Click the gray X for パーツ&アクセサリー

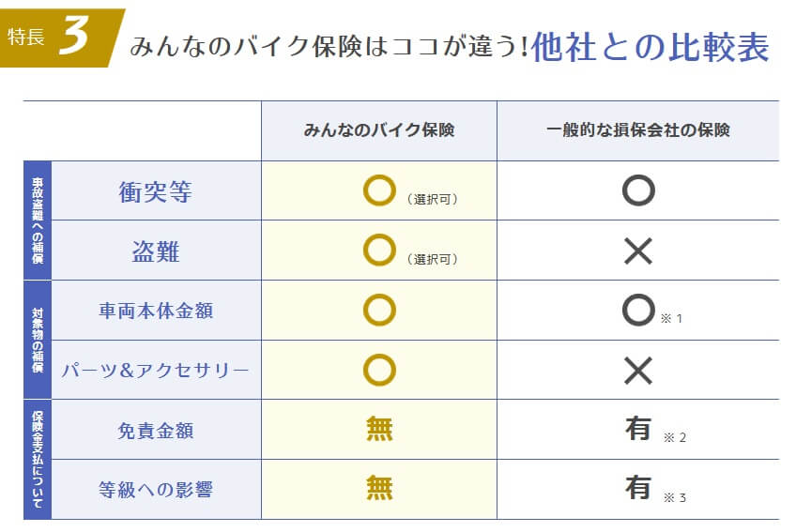click(638, 371)
